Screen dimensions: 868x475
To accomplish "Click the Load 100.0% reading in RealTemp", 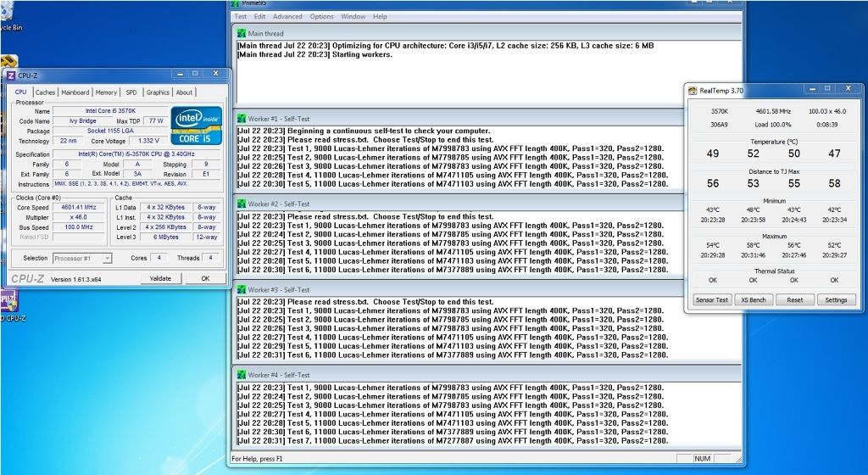I will pyautogui.click(x=773, y=125).
